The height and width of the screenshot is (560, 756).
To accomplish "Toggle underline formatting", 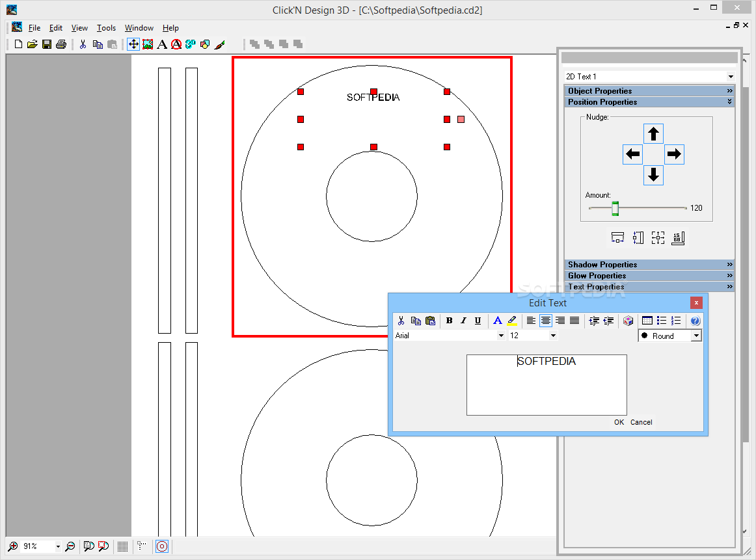I will [478, 321].
